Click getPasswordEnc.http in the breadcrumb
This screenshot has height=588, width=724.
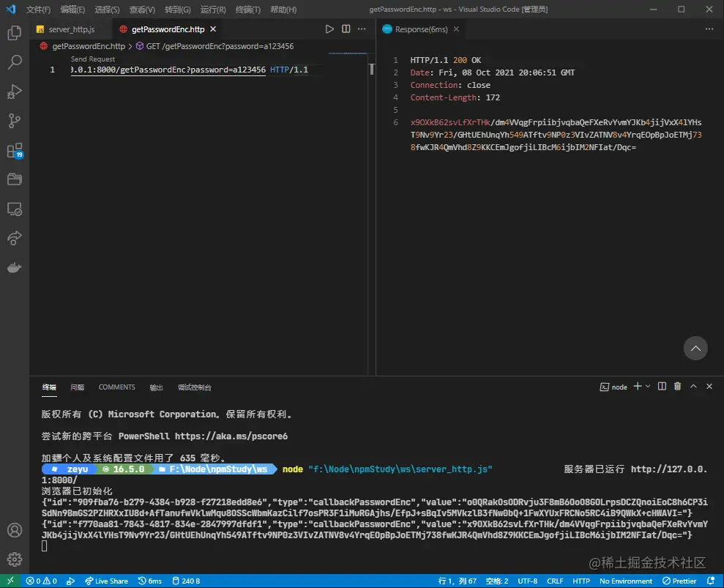(x=88, y=46)
